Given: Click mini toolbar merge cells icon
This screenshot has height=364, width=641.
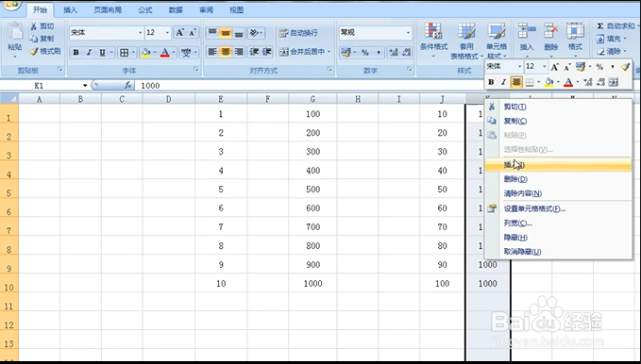Looking at the screenshot, I should pyautogui.click(x=614, y=82).
